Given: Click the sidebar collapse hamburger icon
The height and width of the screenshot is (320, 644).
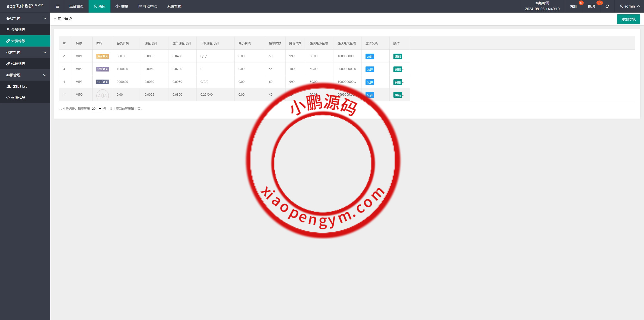Looking at the screenshot, I should (x=57, y=6).
